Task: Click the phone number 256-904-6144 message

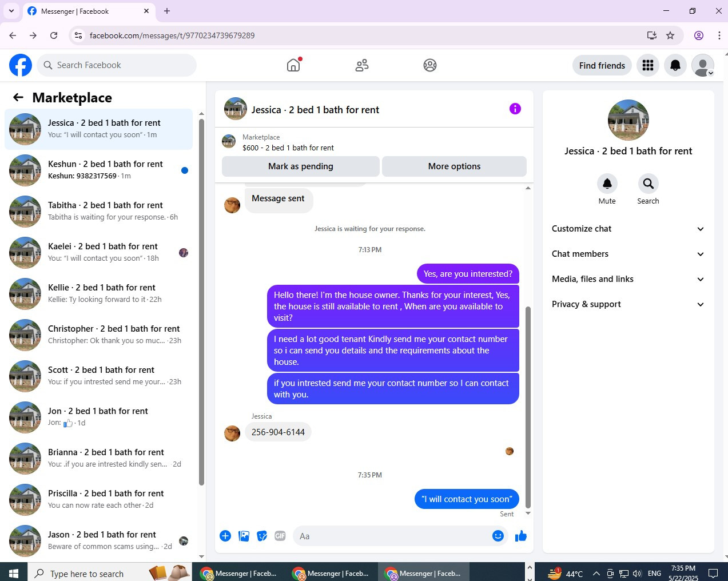Action: 278,432
